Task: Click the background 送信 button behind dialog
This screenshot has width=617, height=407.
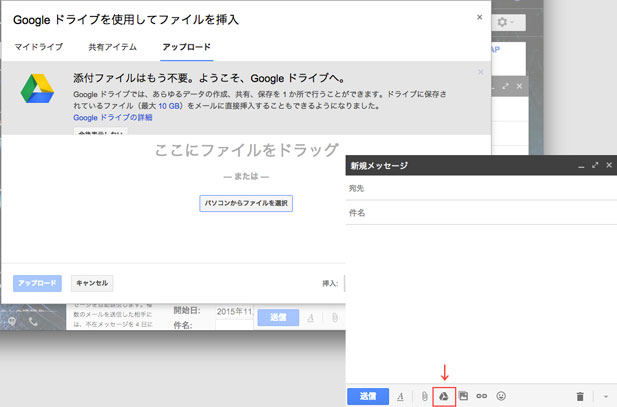Action: point(278,317)
